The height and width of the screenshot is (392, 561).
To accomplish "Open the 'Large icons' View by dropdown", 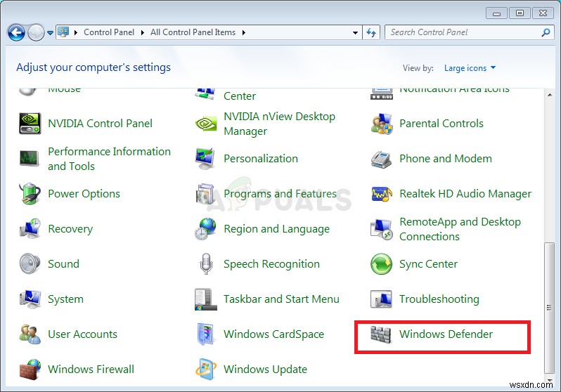I will tap(470, 68).
